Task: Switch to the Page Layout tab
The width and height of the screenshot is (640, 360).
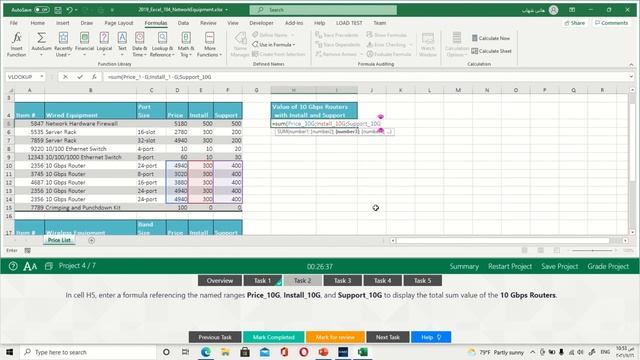Action: (119, 23)
